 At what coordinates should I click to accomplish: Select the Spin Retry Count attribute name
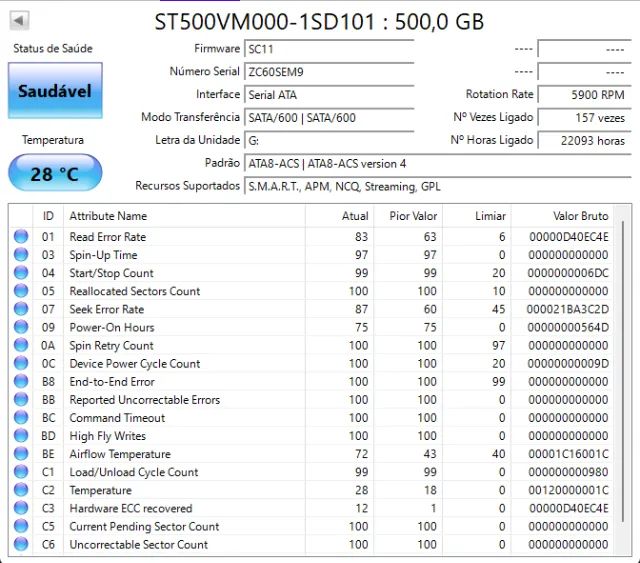pyautogui.click(x=111, y=345)
